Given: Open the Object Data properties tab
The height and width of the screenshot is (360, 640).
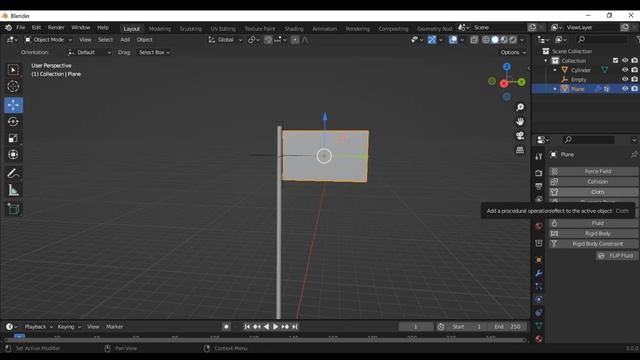Looking at the screenshot, I should coord(539,326).
